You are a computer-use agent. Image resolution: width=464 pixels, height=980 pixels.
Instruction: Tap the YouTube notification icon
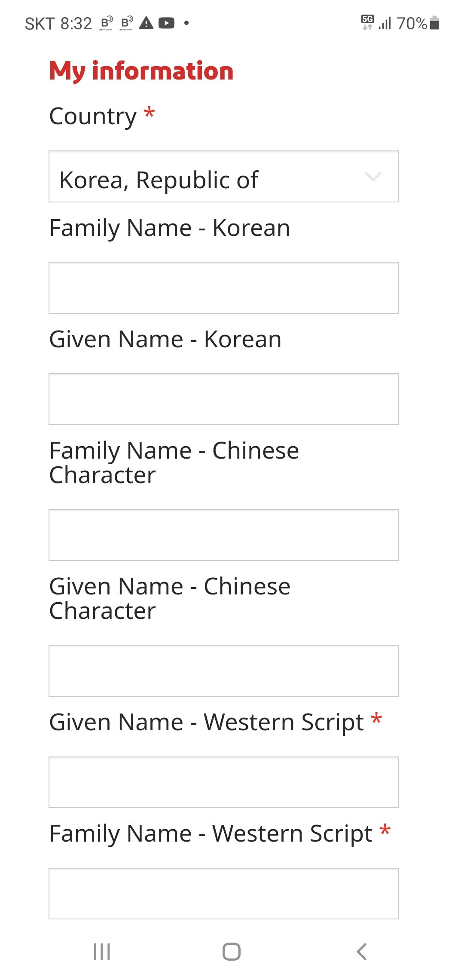167,23
